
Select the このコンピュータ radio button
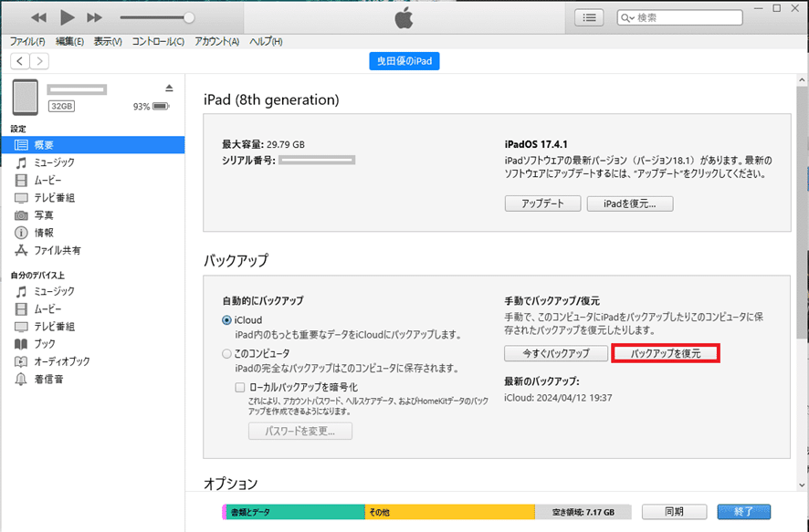(x=226, y=354)
